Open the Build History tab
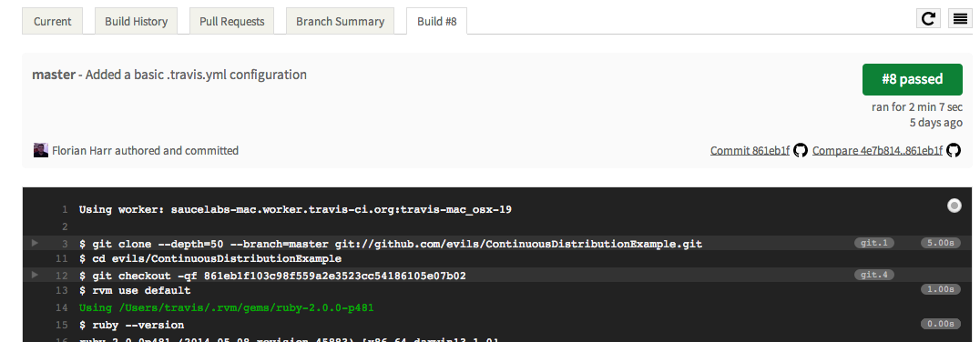Image resolution: width=980 pixels, height=342 pixels. (x=137, y=21)
